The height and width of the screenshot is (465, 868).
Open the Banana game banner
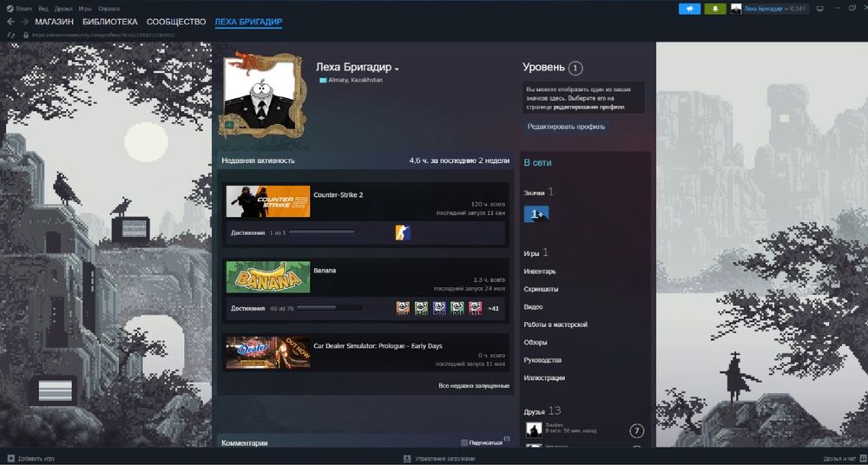(x=268, y=277)
